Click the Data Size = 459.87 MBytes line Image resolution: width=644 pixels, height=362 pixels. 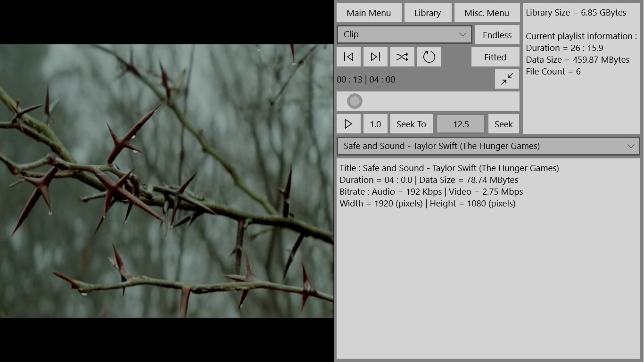[x=578, y=60]
